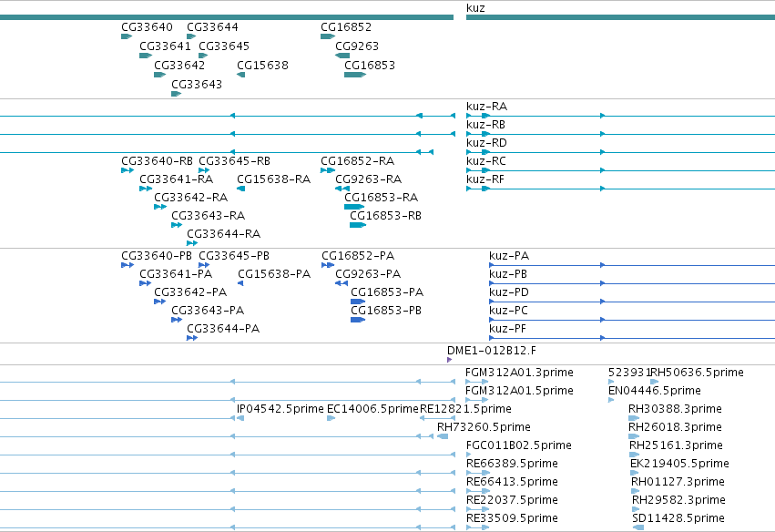Click the FGM312A01.5prime EST label

pos(519,391)
